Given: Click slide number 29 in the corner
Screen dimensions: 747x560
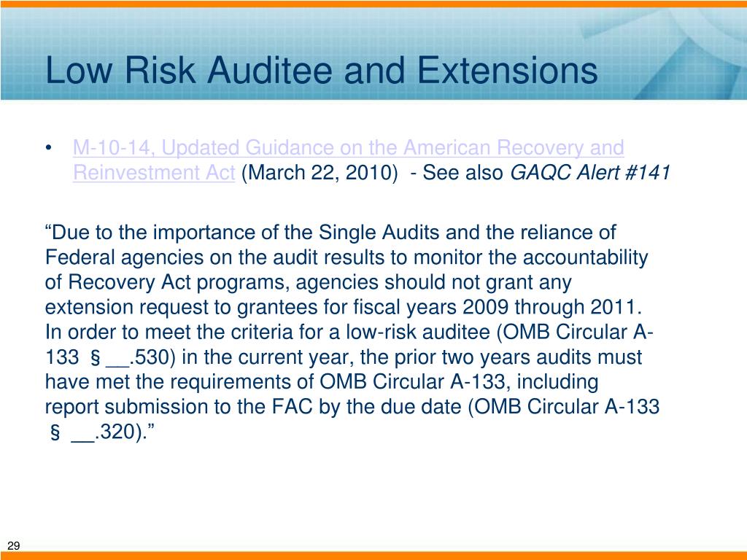Looking at the screenshot, I should point(13,545).
